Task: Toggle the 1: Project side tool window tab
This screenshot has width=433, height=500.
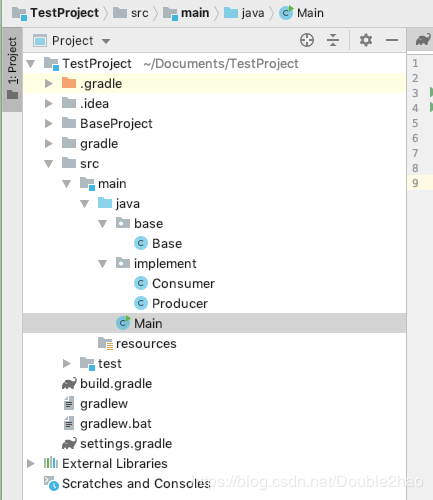Action: tap(12, 69)
